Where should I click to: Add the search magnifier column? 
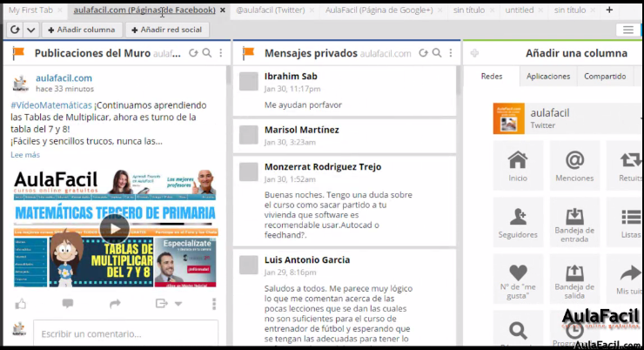pos(518,328)
